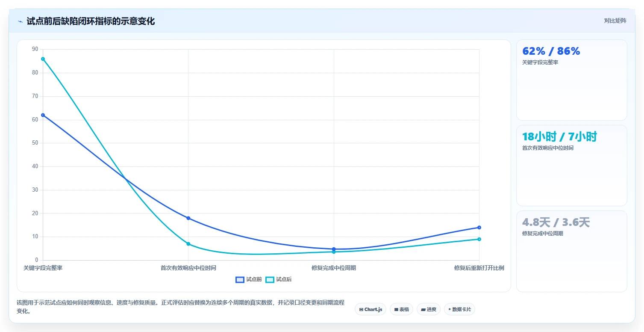Click the 关键字段完整率 caption in the stat card
Viewport: 644px width, 332px height.
pos(540,62)
